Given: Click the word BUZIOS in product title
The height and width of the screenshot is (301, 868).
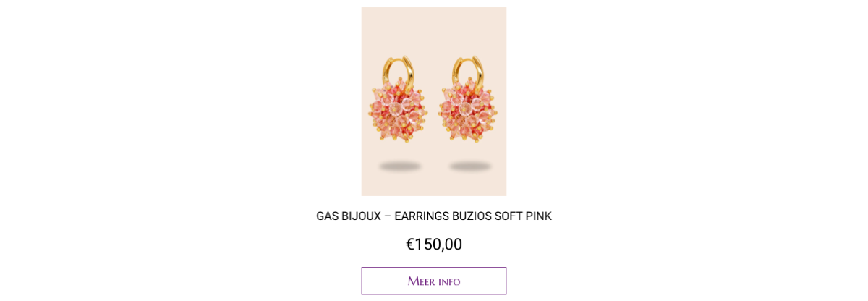Looking at the screenshot, I should pos(472,216).
